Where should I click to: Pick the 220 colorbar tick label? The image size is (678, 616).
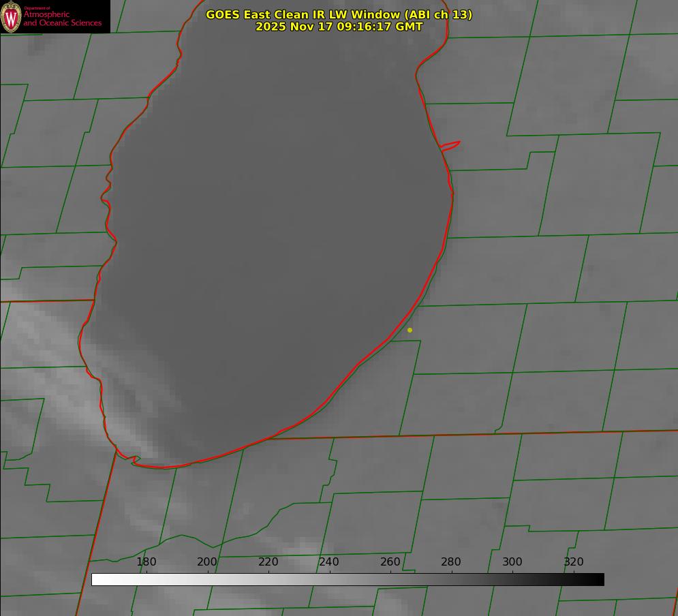coord(268,562)
